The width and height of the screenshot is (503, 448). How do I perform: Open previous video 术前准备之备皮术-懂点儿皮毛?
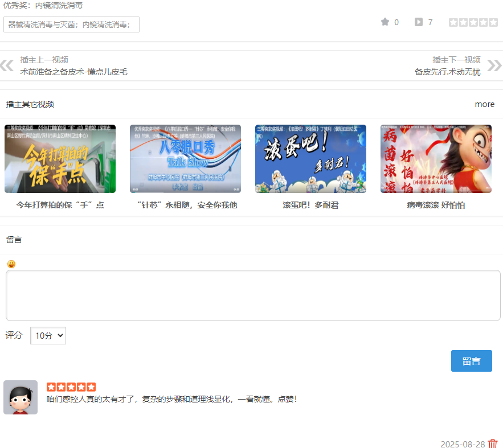(73, 72)
